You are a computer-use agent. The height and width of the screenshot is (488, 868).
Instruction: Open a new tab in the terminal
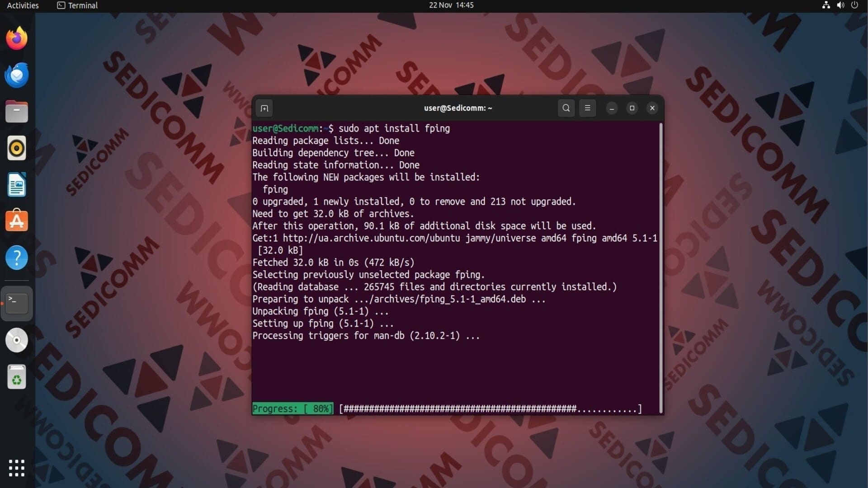[x=264, y=108]
